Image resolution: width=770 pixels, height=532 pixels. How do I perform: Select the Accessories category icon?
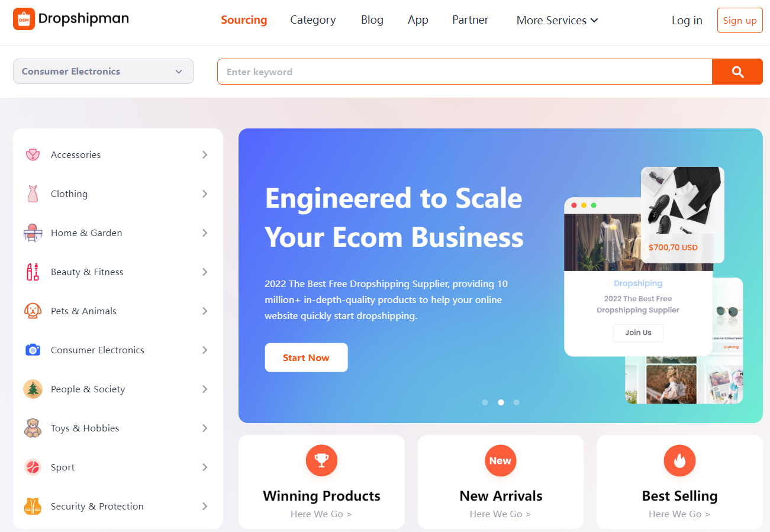(33, 154)
